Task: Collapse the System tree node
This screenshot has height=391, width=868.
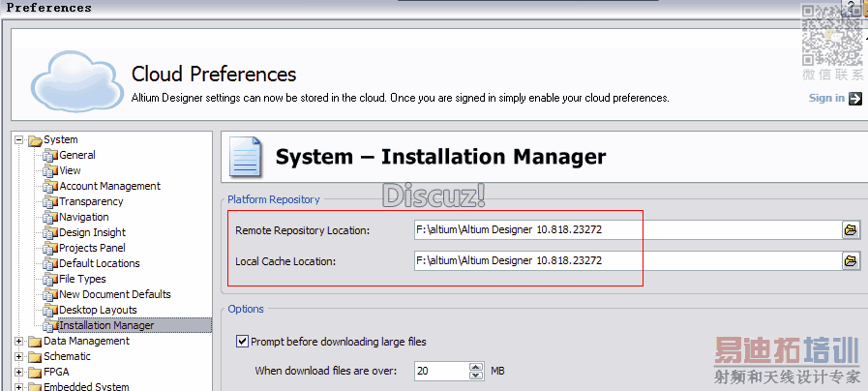Action: click(x=18, y=139)
